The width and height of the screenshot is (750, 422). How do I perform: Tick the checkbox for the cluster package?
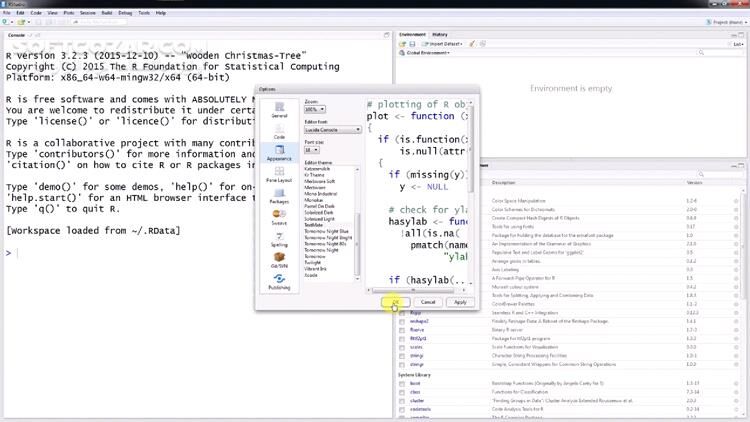402,400
